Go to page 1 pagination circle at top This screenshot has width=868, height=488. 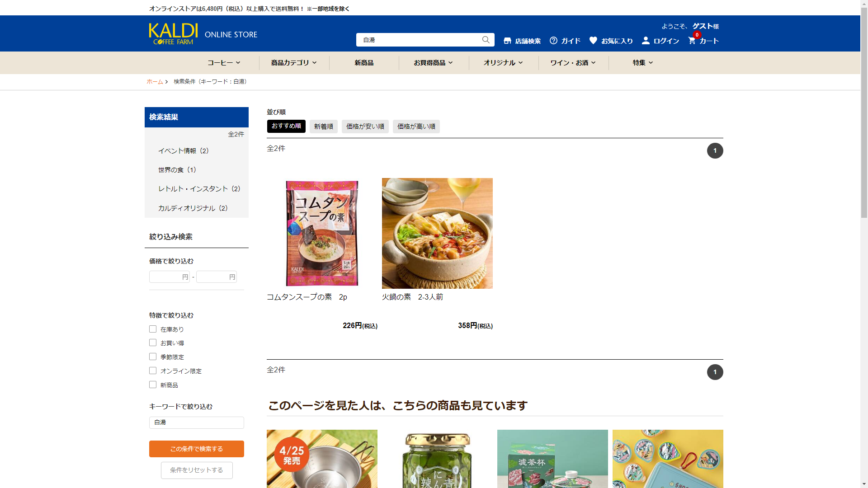coord(715,150)
